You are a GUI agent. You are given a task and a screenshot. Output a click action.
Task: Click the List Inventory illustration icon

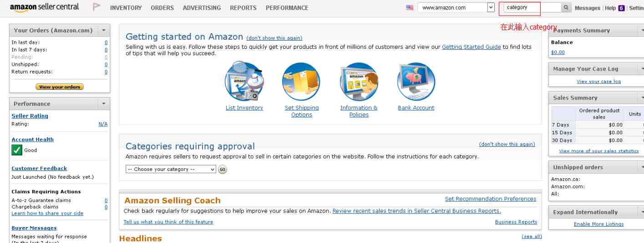244,82
